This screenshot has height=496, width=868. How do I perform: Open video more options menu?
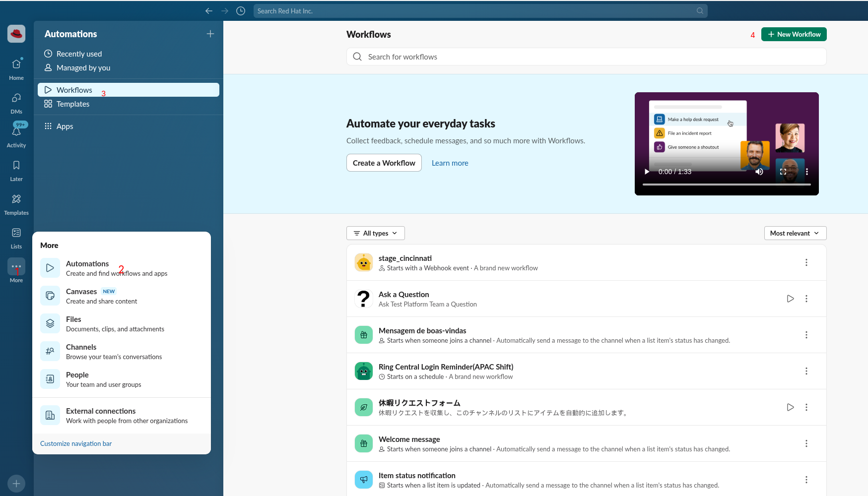coord(807,172)
